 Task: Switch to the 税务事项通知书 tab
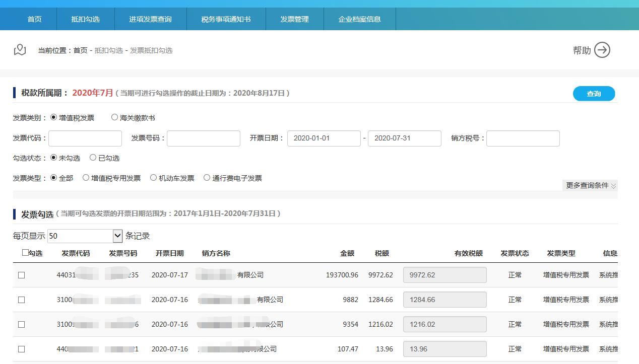click(226, 18)
